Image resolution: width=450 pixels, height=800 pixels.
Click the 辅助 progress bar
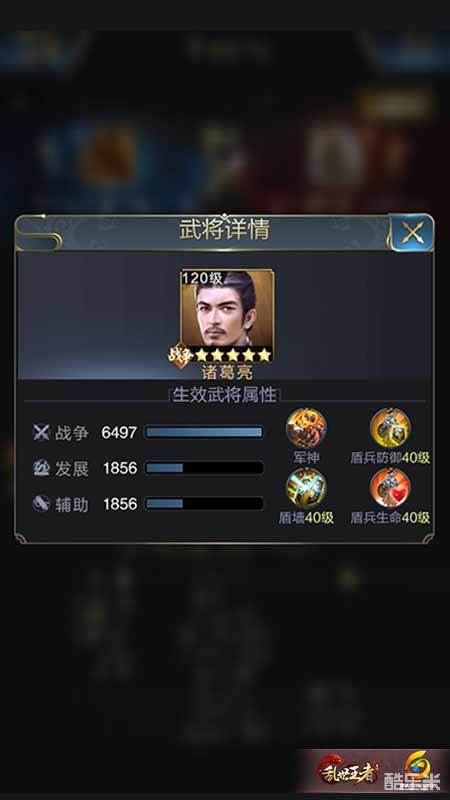204,504
